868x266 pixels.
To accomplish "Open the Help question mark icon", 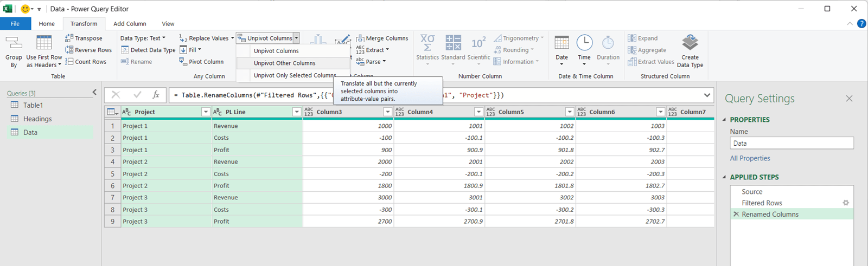I will [x=861, y=24].
